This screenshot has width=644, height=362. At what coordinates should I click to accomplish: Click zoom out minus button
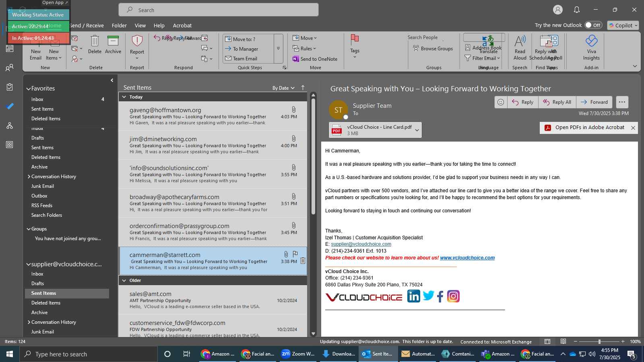pyautogui.click(x=576, y=341)
